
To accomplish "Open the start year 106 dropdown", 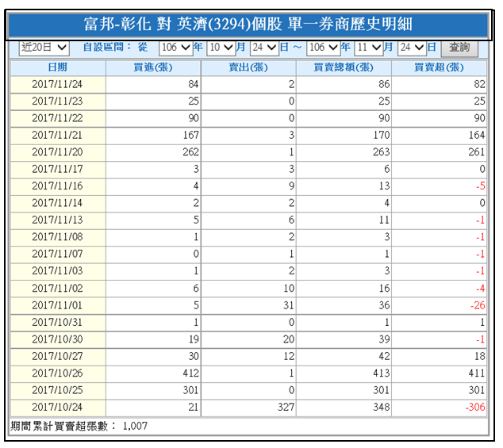I will click(175, 48).
